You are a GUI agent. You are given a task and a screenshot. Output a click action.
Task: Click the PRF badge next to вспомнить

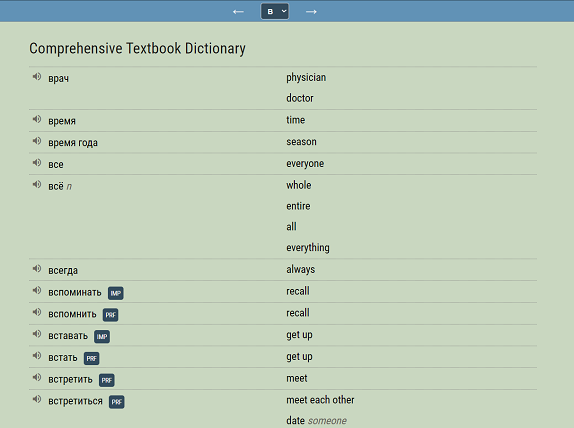pyautogui.click(x=111, y=315)
